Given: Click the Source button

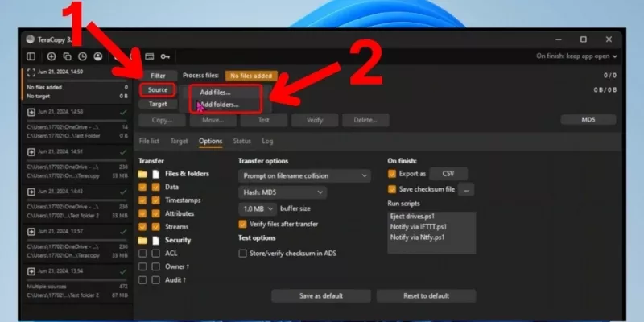Looking at the screenshot, I should 158,90.
